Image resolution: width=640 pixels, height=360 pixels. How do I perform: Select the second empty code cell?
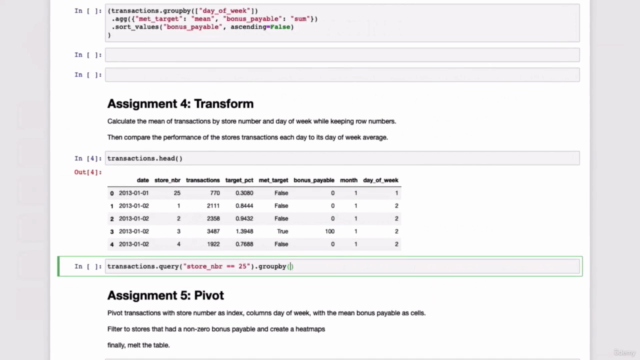pyautogui.click(x=342, y=75)
